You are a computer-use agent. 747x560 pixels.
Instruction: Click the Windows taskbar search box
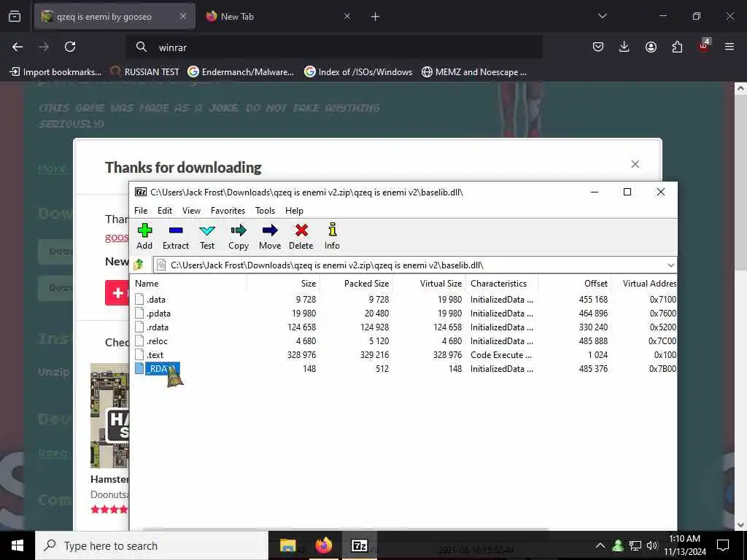pos(152,545)
